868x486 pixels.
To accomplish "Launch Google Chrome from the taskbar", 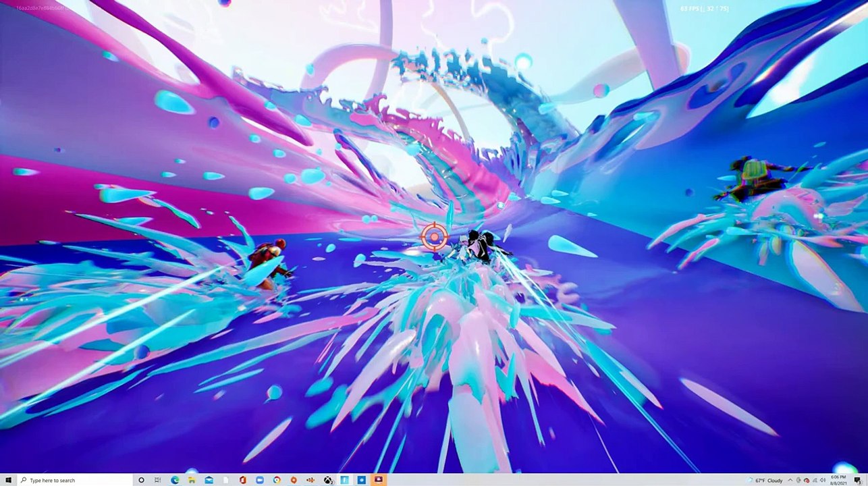I will [277, 480].
